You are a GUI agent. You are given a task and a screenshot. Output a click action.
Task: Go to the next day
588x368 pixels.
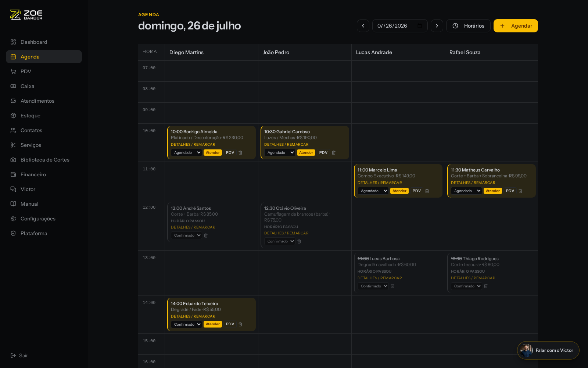point(437,26)
